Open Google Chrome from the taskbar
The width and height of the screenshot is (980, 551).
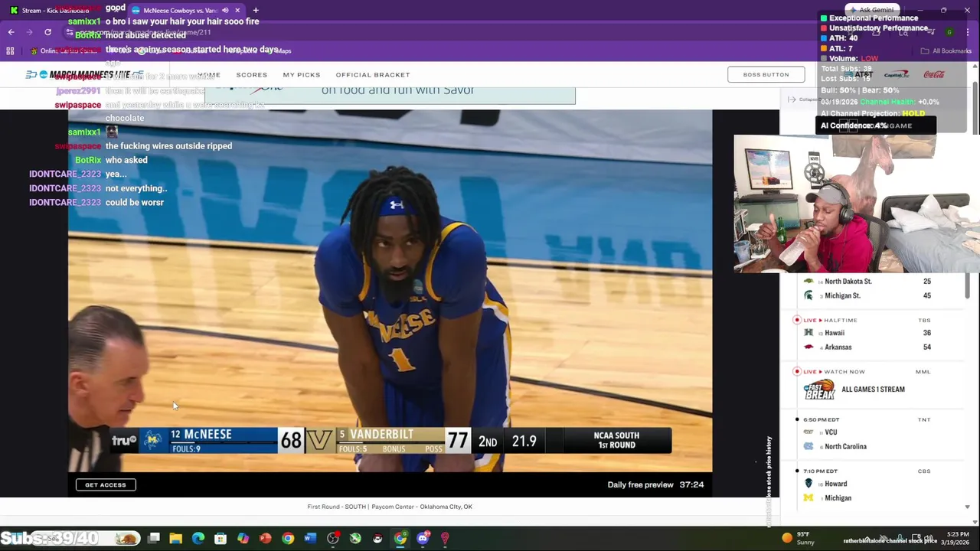point(288,539)
